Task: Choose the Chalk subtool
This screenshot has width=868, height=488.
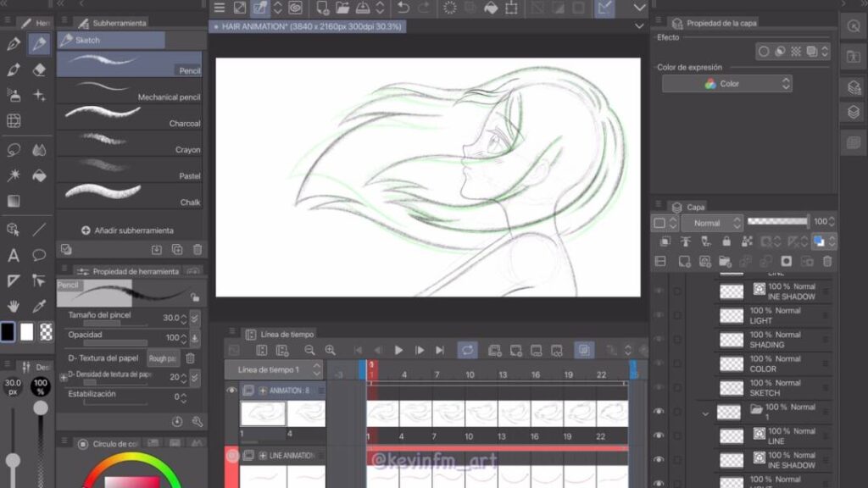Action: (130, 196)
